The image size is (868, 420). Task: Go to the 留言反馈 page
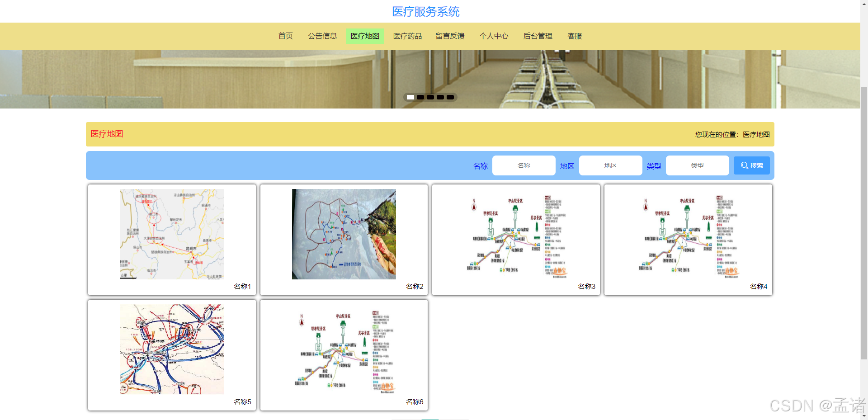tap(450, 36)
